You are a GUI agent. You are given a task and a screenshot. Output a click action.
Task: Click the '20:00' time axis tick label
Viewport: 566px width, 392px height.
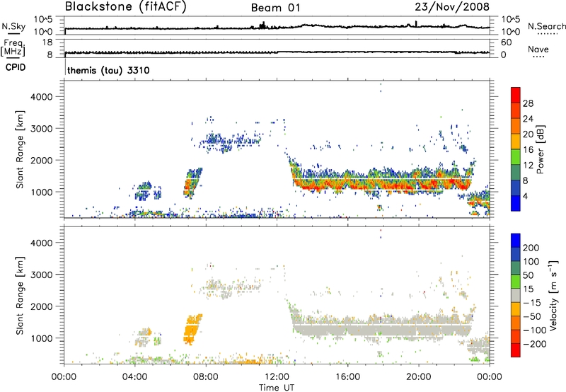coord(419,376)
